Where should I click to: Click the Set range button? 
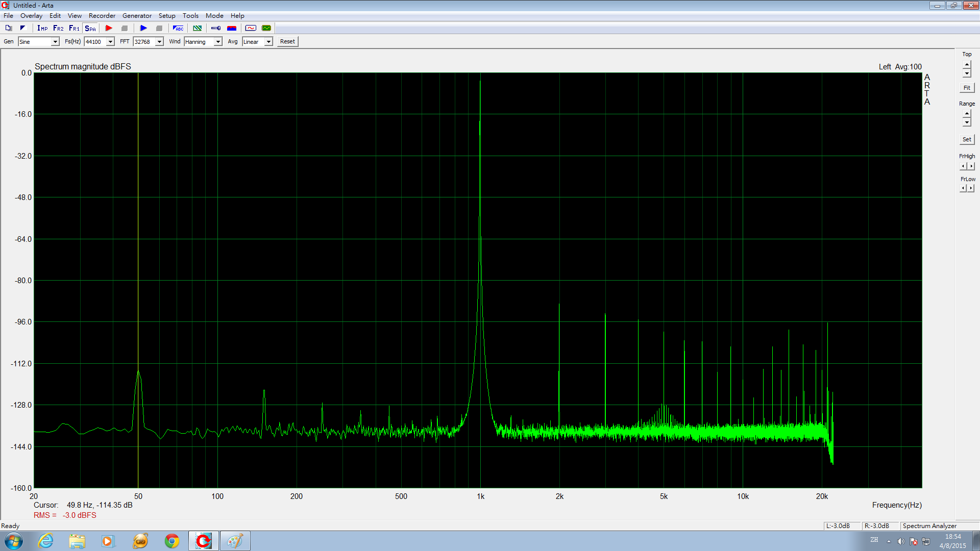coord(967,139)
